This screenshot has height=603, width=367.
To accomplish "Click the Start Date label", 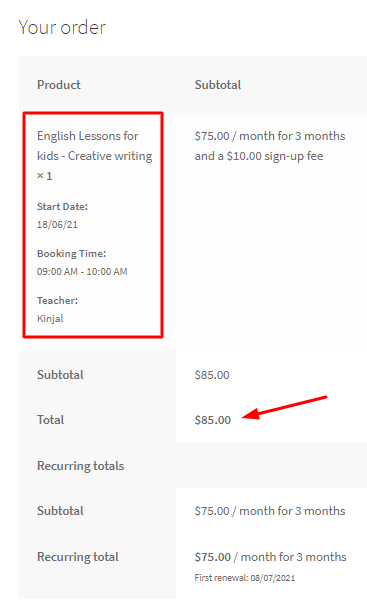I will click(x=62, y=207).
